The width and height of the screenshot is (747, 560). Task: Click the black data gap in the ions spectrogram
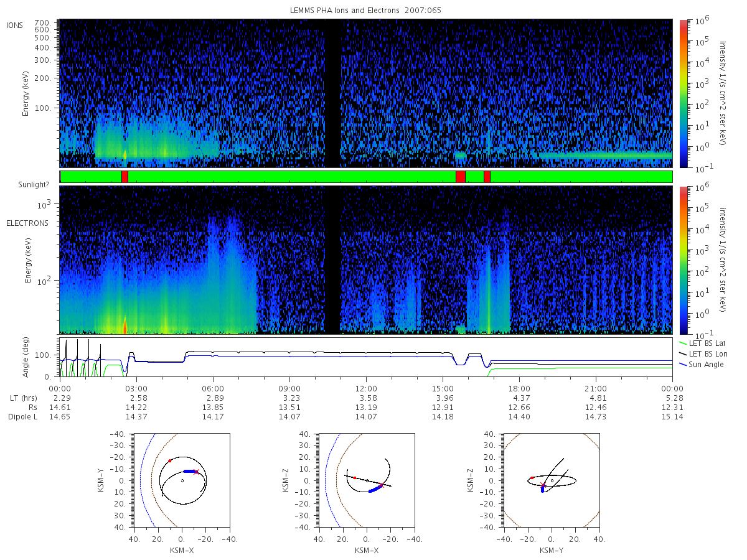tap(332, 93)
